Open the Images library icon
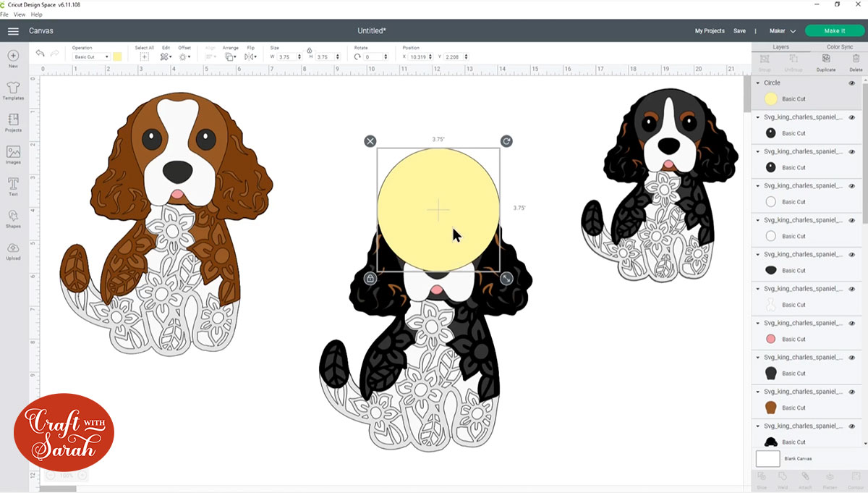868x493 pixels. (13, 153)
